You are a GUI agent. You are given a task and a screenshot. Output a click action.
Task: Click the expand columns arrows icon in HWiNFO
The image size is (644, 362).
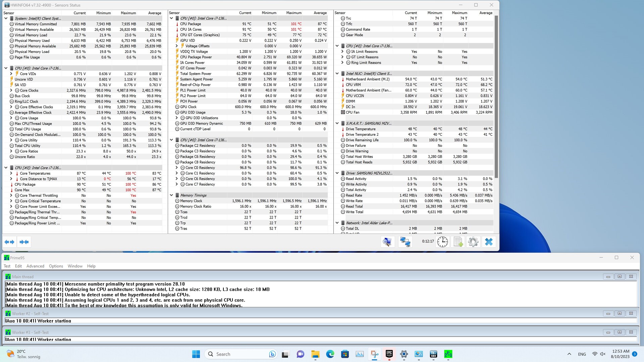(x=9, y=242)
